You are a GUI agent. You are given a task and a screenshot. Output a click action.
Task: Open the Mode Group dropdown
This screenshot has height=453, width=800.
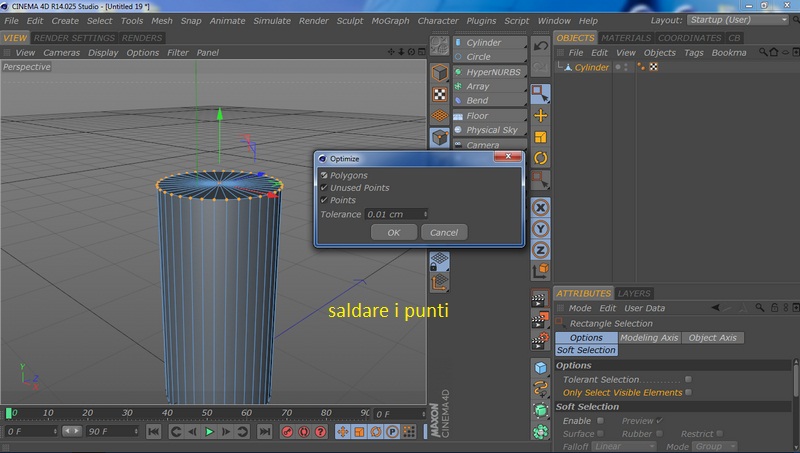pyautogui.click(x=716, y=446)
